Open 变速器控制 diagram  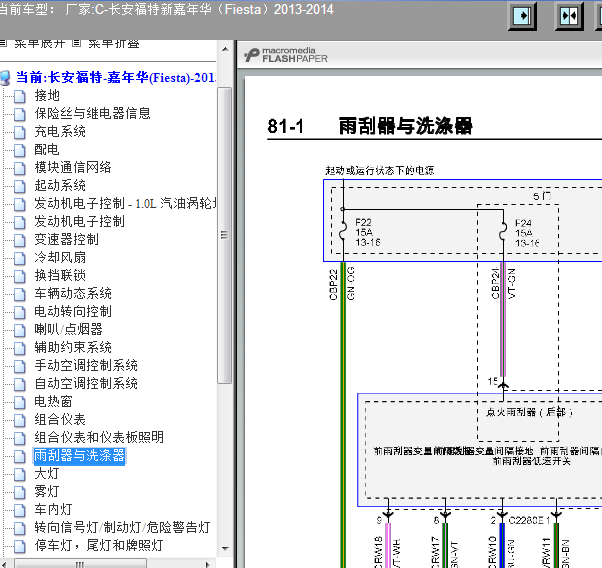66,240
